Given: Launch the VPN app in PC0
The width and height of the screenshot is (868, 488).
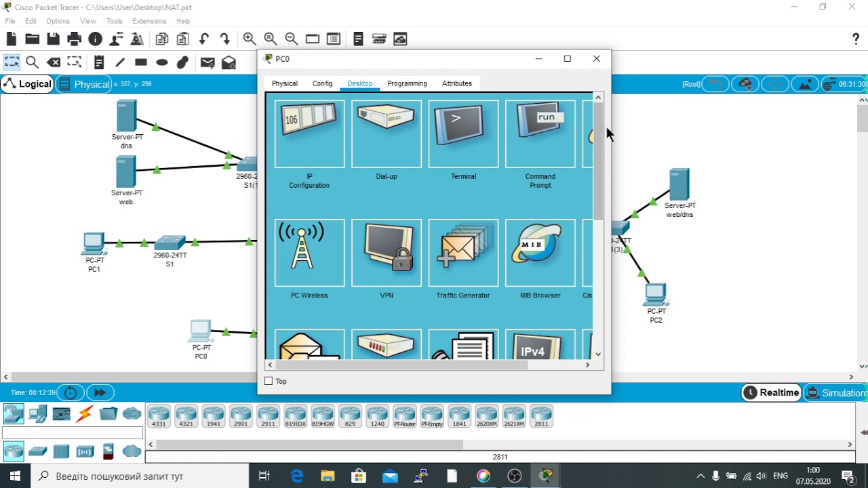Looking at the screenshot, I should [387, 253].
